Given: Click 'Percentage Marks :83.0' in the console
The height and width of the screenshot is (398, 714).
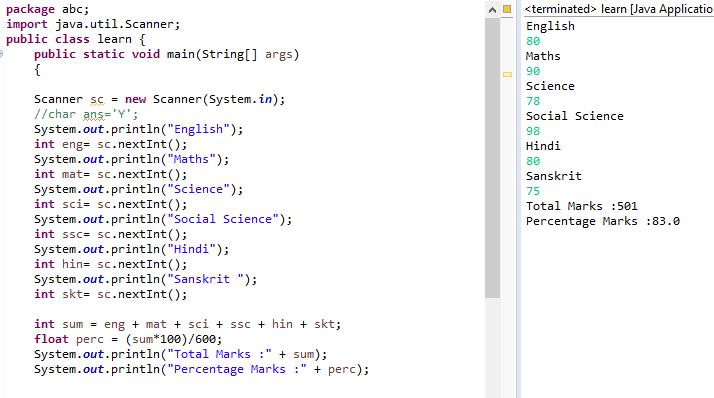Looking at the screenshot, I should (603, 221).
